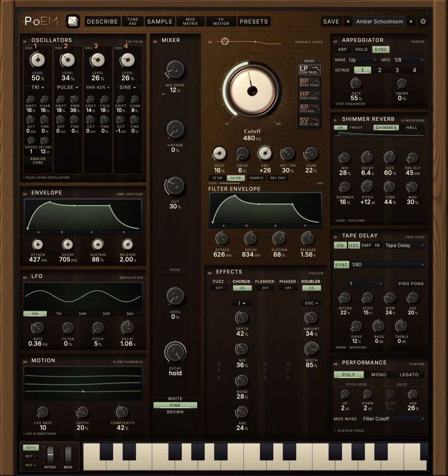Click the Arpeggiator Gate knob
448x476 pixels.
point(356,83)
